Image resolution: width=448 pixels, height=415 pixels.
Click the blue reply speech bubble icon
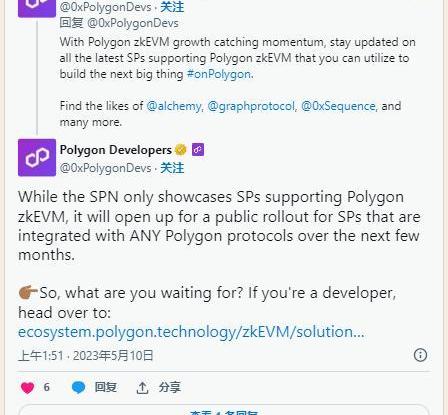78,387
